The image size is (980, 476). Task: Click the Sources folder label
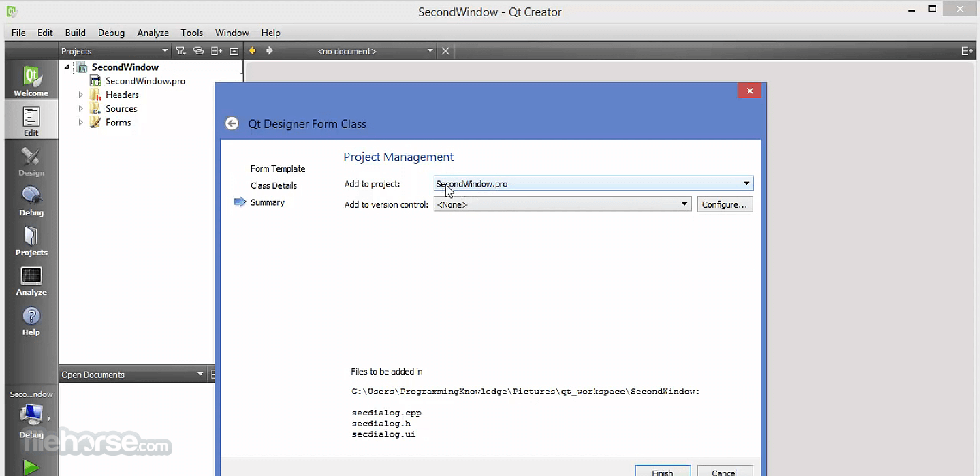tap(121, 108)
